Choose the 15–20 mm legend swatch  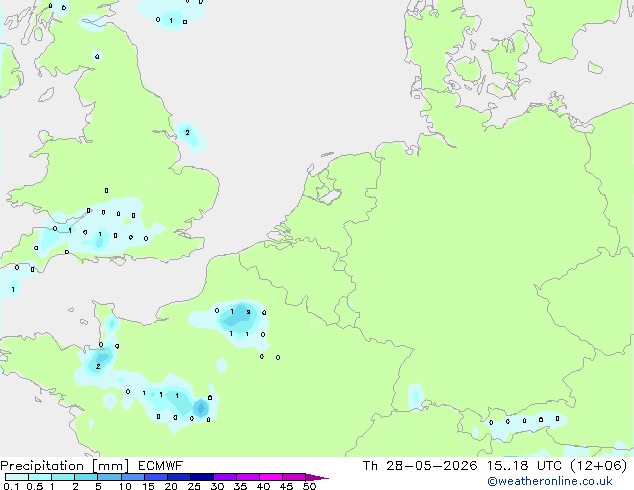click(x=155, y=477)
